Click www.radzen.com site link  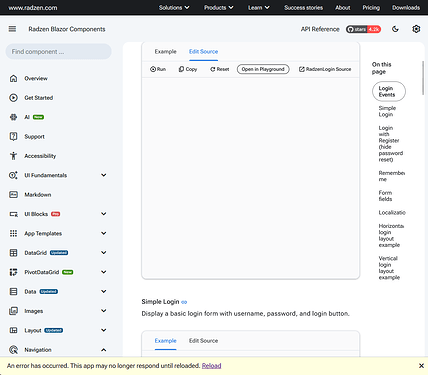point(33,8)
